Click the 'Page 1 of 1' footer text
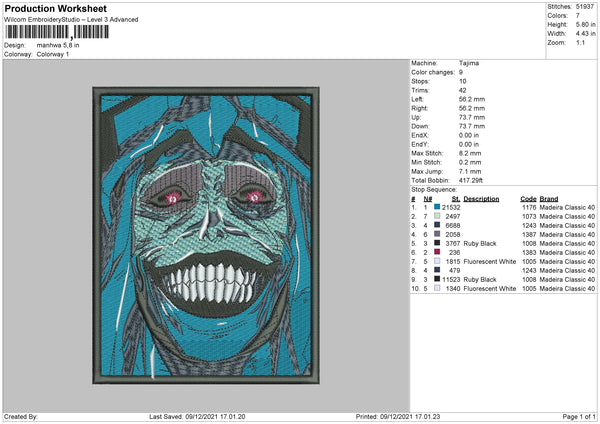The width and height of the screenshot is (600, 424). (579, 416)
